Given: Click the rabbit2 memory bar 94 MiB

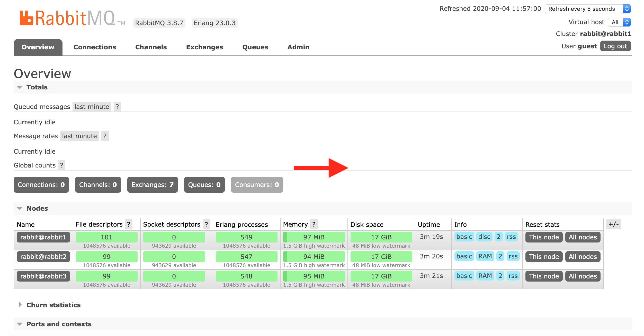Looking at the screenshot, I should tap(314, 257).
